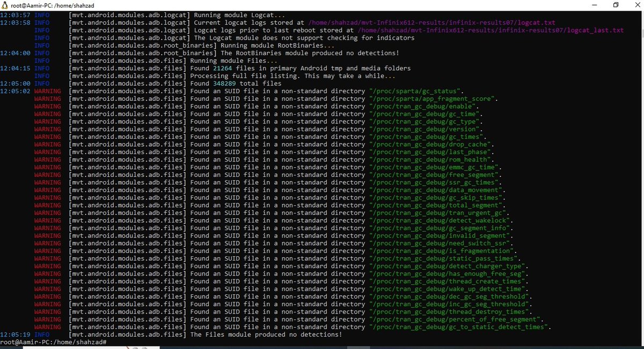Image resolution: width=644 pixels, height=349 pixels.
Task: Click path "/proc/tran_gc_debug/last_phase"
Action: tap(431, 152)
